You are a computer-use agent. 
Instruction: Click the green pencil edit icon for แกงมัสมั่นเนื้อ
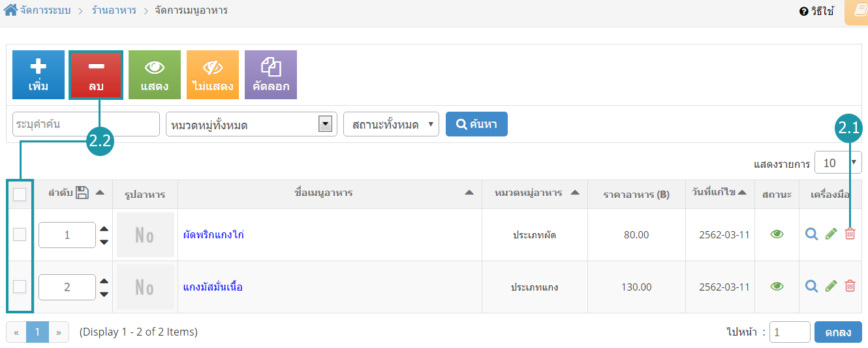pos(831,285)
